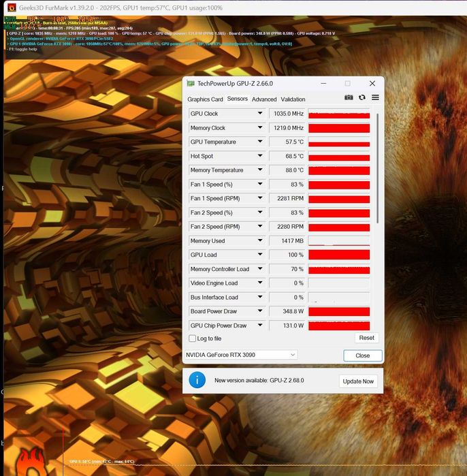The height and width of the screenshot is (476, 467).
Task: Open the GPU-Z hamburger menu
Action: [375, 97]
